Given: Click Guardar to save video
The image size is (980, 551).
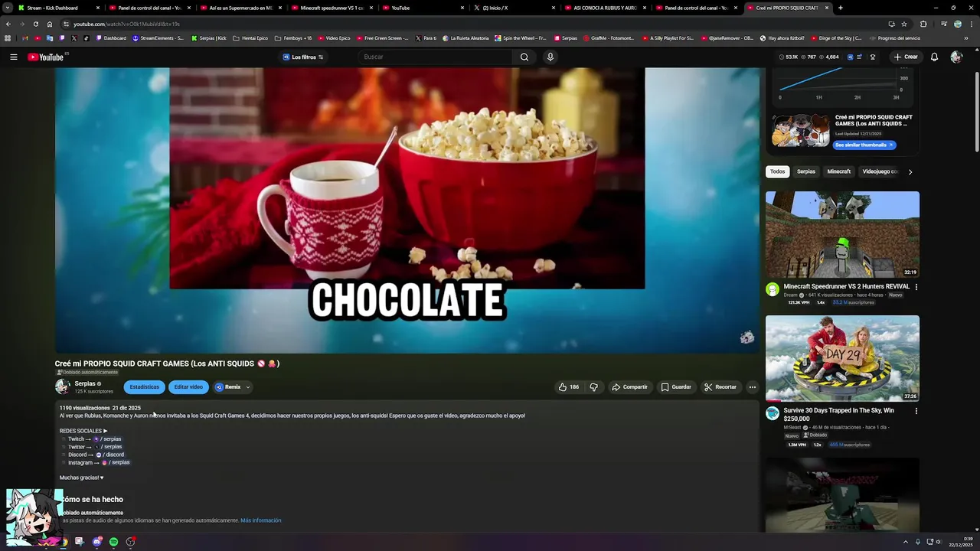Looking at the screenshot, I should coord(676,387).
